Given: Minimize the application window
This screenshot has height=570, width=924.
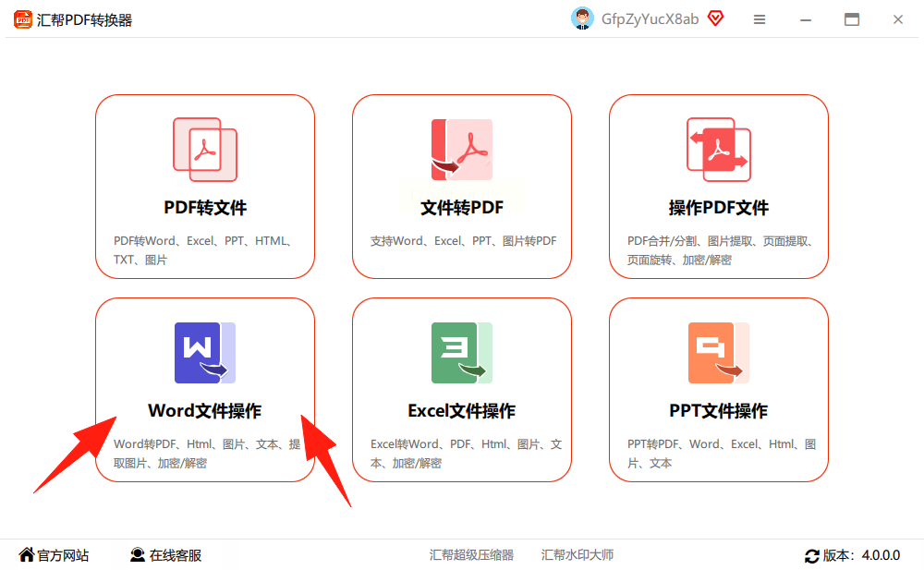Looking at the screenshot, I should (806, 20).
